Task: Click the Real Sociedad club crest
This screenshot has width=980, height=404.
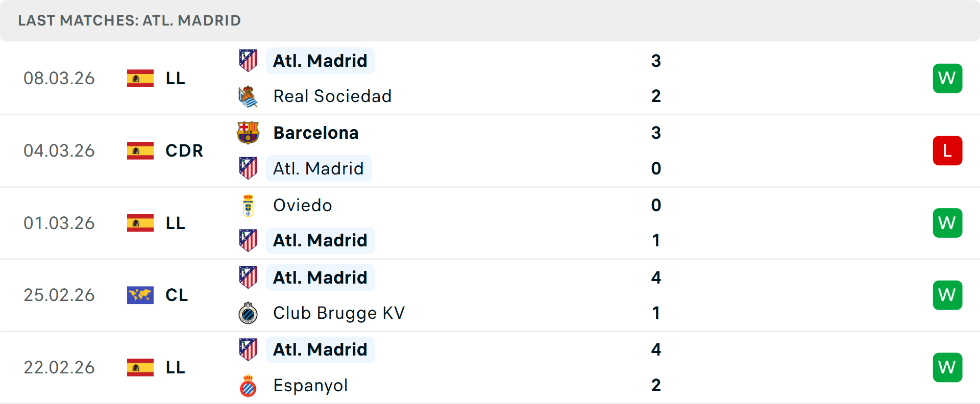Action: tap(248, 96)
